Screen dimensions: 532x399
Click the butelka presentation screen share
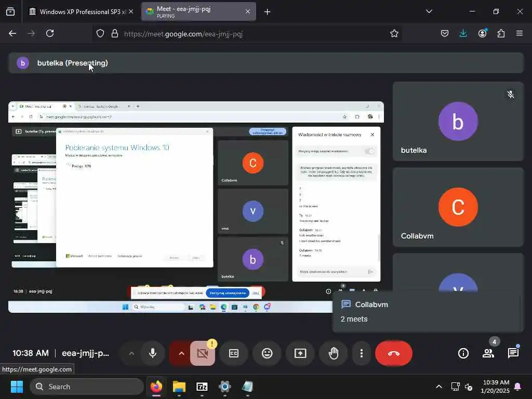(196, 207)
